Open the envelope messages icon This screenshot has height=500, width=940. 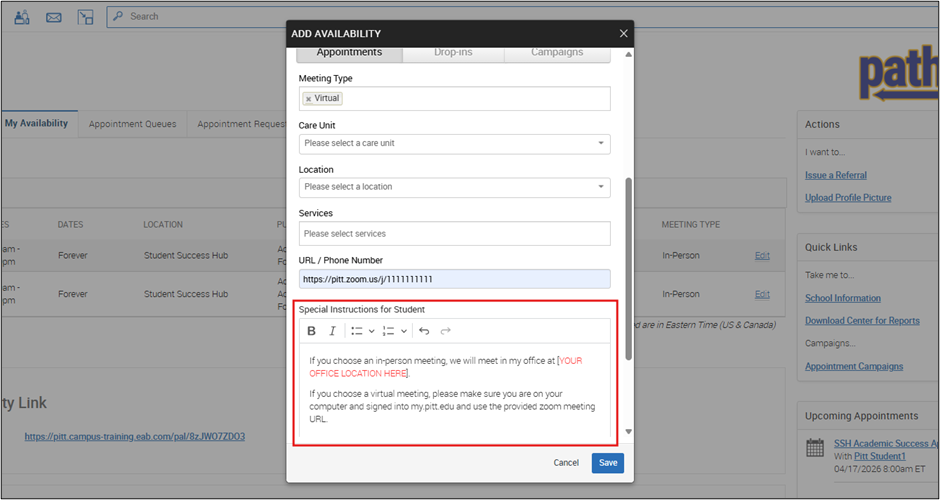click(53, 17)
